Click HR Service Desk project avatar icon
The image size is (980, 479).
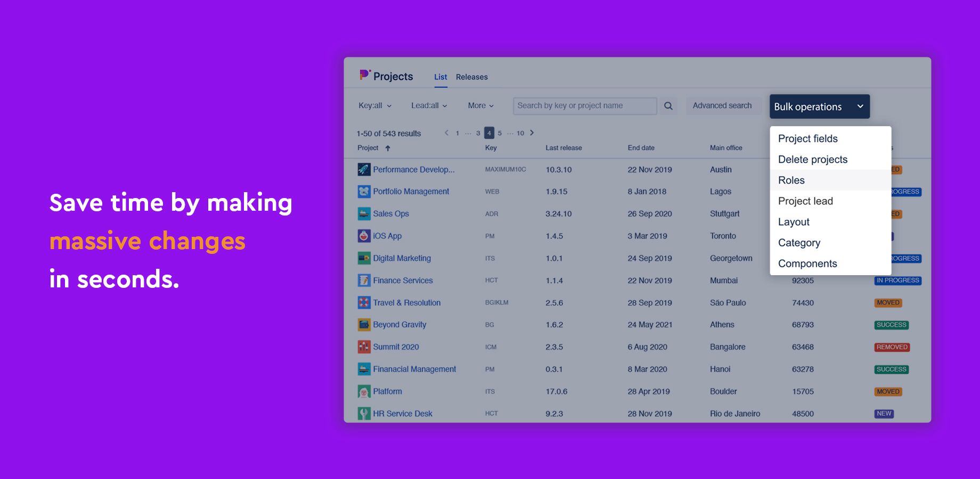click(x=364, y=414)
